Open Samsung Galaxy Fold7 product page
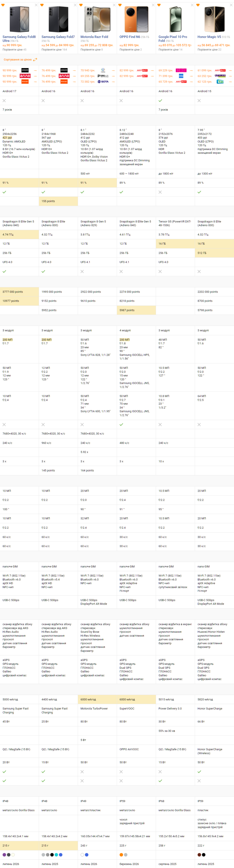The height and width of the screenshot is (868, 234). click(58, 37)
